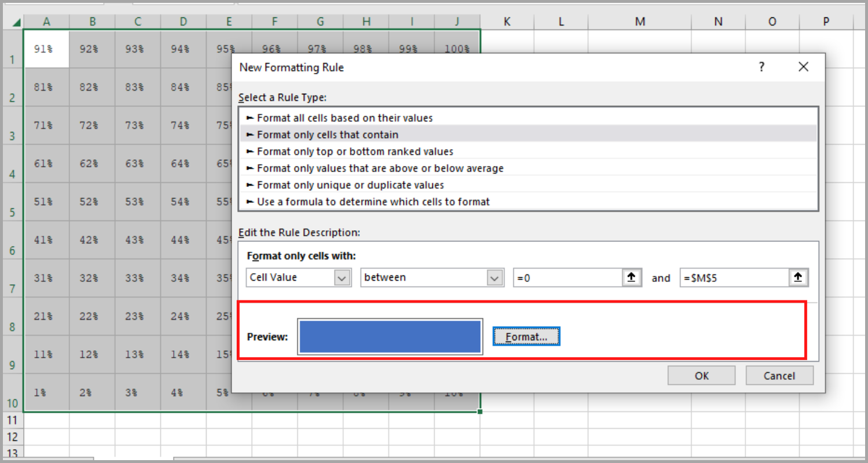868x463 pixels.
Task: Open the Format dialog with Format button
Action: pyautogui.click(x=525, y=336)
